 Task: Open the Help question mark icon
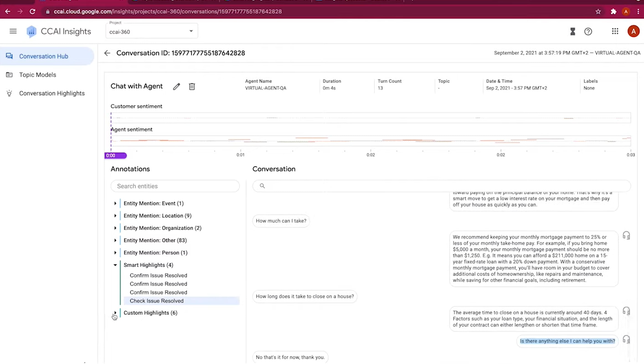coord(588,31)
